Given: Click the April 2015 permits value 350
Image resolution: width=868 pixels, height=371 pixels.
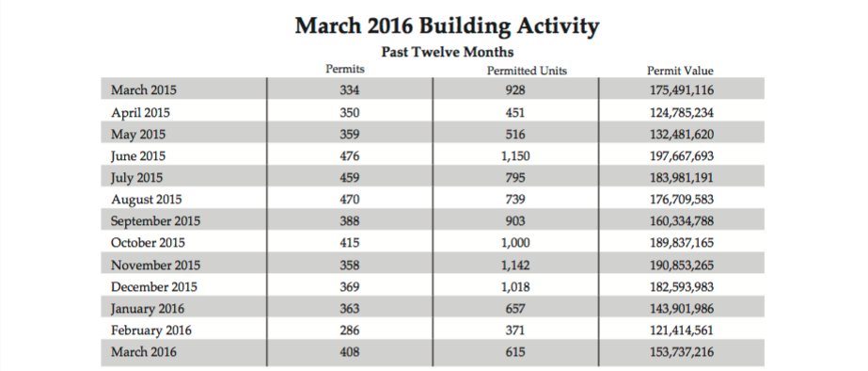Looking at the screenshot, I should (349, 113).
